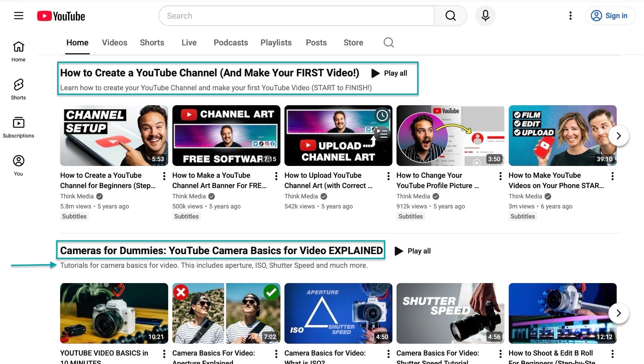Open title How to Upload YouTube Channel Art
The width and height of the screenshot is (644, 364).
329,180
